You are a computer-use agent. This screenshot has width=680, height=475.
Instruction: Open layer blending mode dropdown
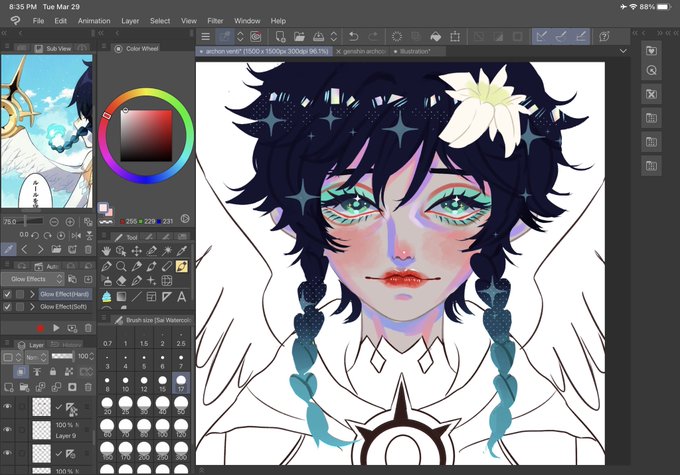pos(36,357)
